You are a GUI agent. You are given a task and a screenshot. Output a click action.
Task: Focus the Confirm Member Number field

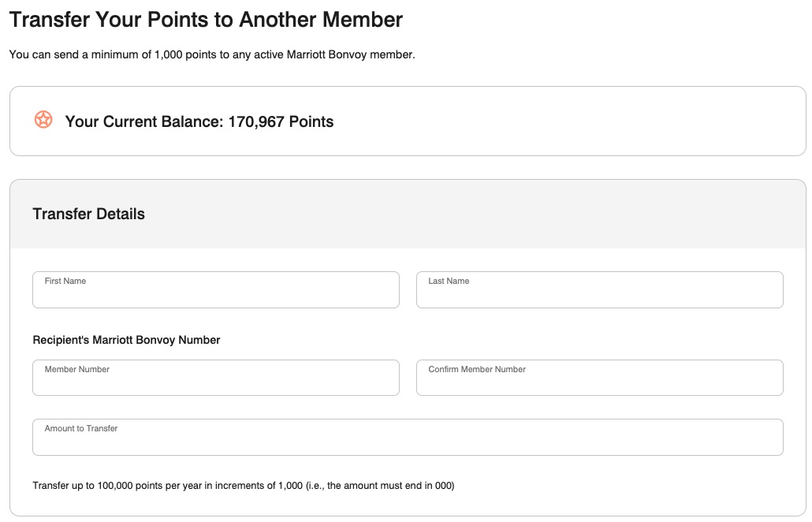(599, 378)
